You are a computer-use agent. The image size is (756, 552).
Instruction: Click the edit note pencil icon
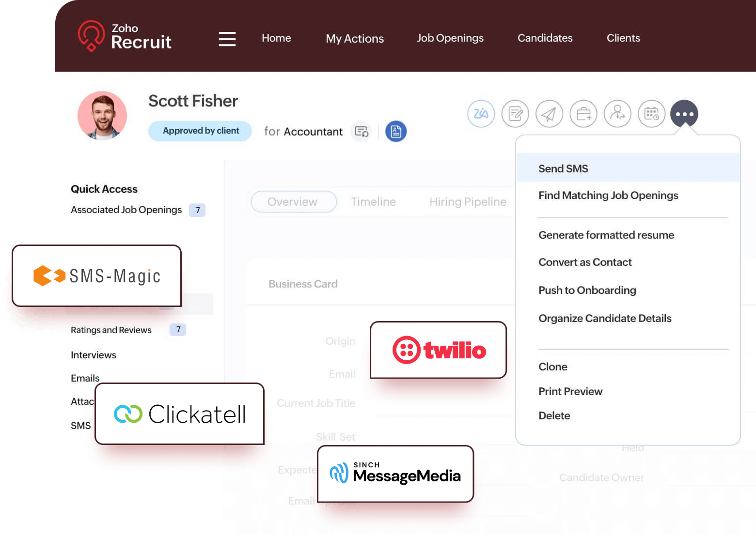[515, 114]
